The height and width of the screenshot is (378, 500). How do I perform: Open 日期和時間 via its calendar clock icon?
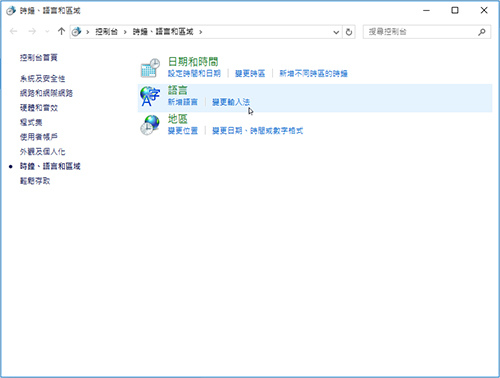click(150, 68)
